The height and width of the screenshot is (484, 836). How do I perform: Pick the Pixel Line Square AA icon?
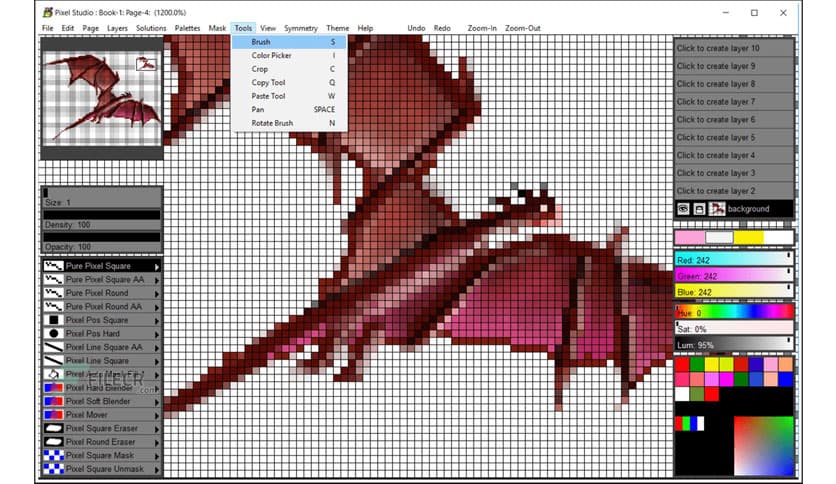53,347
